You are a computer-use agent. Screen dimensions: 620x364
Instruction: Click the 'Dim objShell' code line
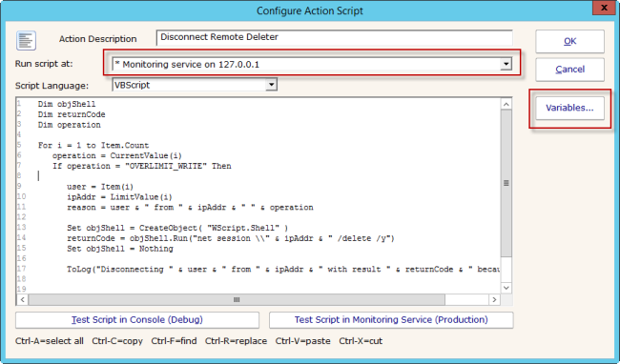(67, 104)
